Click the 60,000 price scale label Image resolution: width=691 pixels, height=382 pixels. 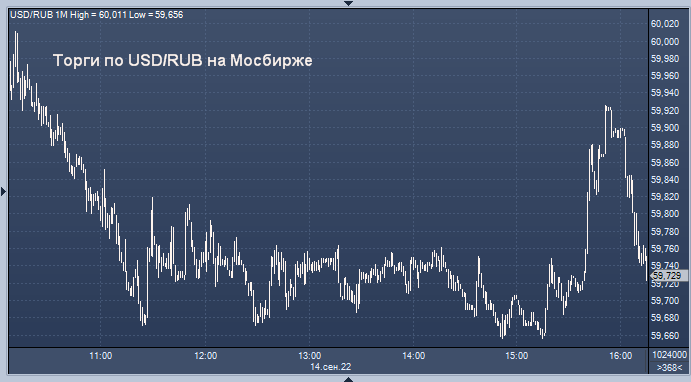[x=665, y=41]
